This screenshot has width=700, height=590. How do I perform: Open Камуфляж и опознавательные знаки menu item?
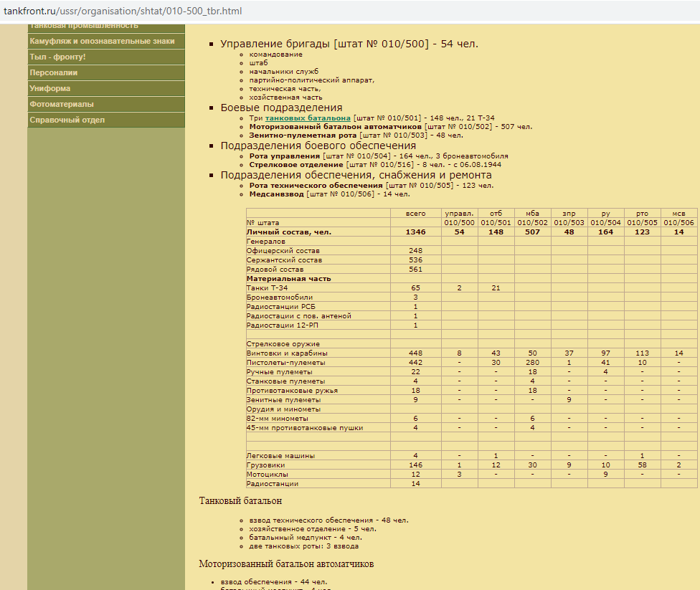pyautogui.click(x=102, y=42)
